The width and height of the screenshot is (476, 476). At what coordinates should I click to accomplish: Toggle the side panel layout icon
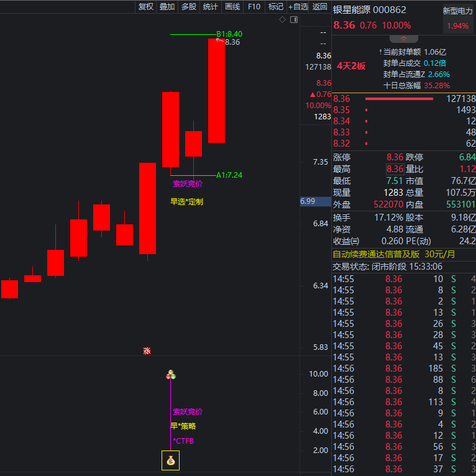coord(293,20)
